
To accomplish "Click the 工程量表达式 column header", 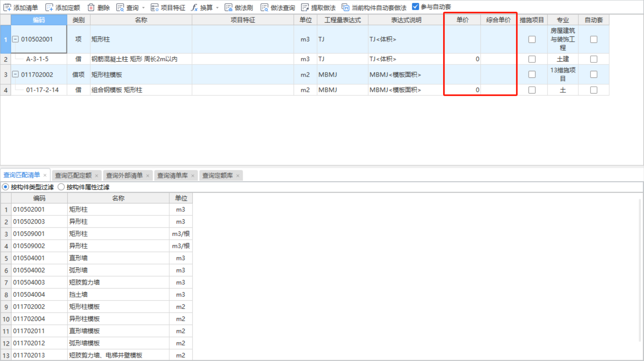I will click(343, 20).
